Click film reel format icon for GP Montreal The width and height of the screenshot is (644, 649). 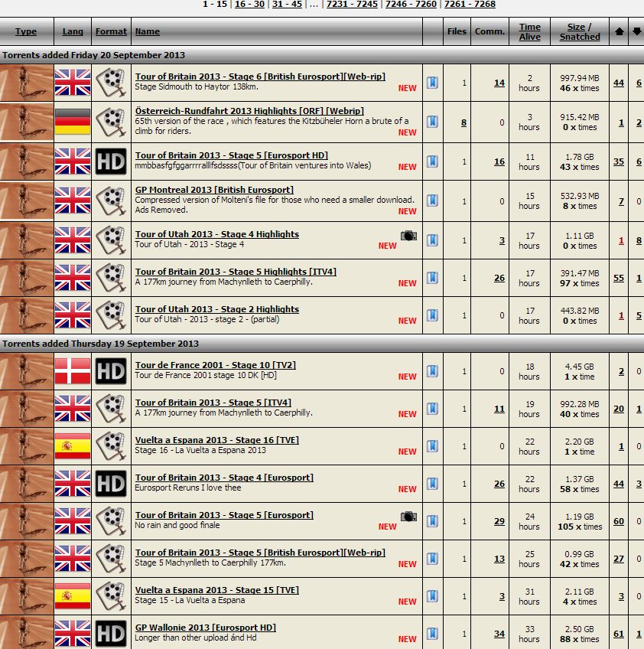(111, 201)
